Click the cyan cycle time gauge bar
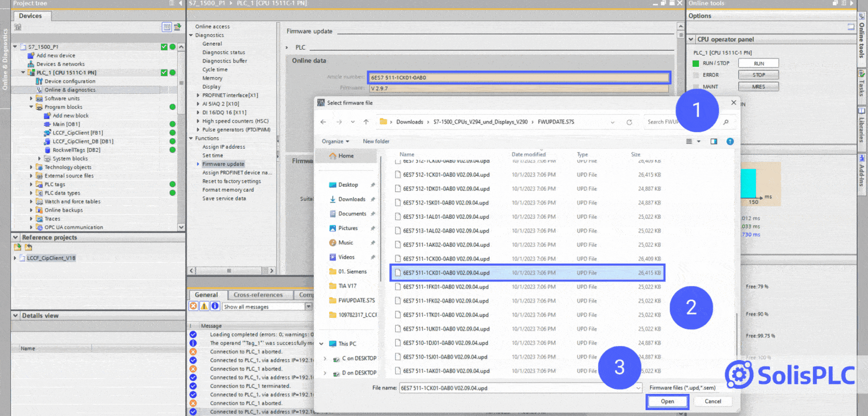Viewport: 868px width, 416px height. [x=749, y=183]
